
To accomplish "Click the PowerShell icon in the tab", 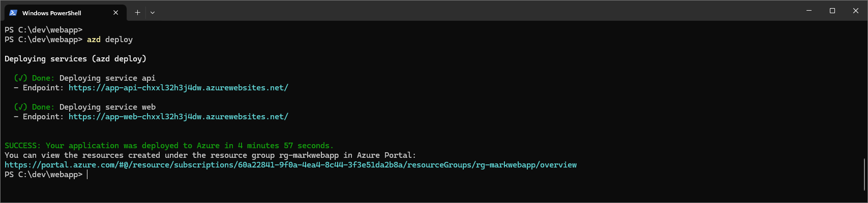I will pyautogui.click(x=13, y=13).
